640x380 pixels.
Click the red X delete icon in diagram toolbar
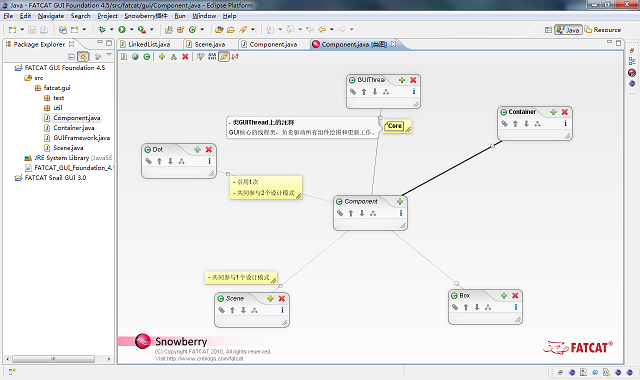(185, 57)
